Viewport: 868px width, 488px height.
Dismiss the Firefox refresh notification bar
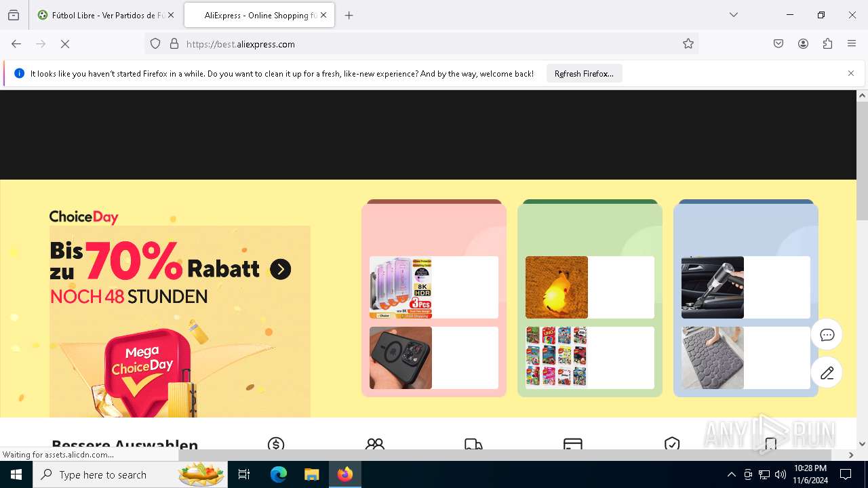851,73
